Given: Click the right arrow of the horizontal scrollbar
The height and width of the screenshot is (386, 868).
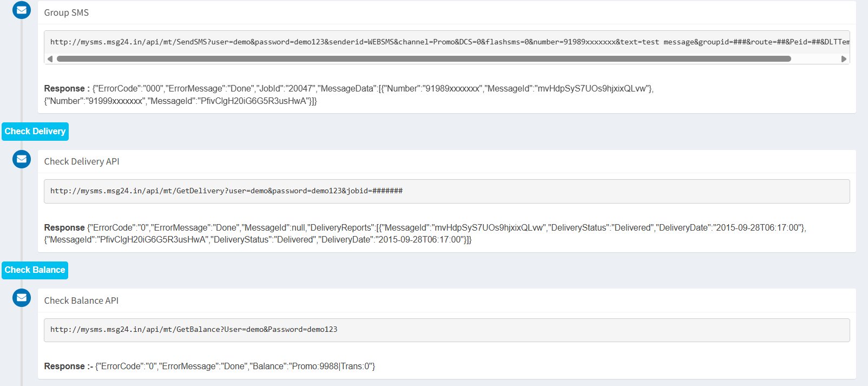Looking at the screenshot, I should point(844,59).
